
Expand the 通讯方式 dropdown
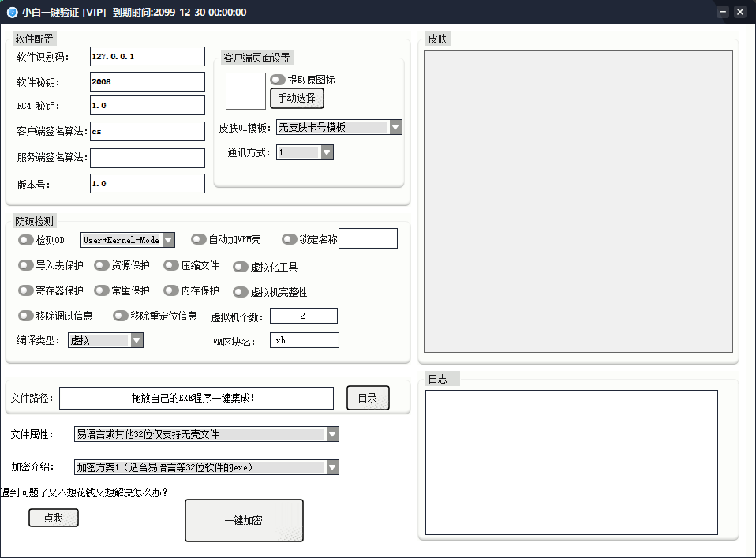click(325, 152)
